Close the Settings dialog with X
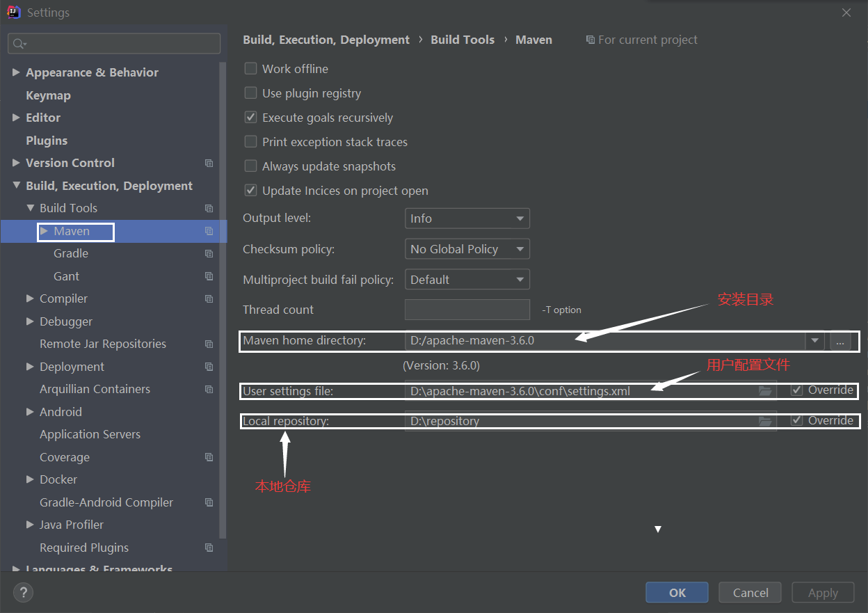Image resolution: width=868 pixels, height=613 pixels. click(x=846, y=13)
